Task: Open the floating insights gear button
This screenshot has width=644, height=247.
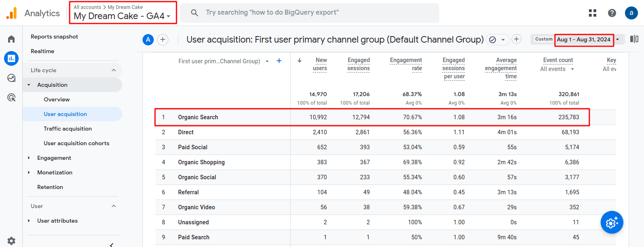Action: point(612,222)
